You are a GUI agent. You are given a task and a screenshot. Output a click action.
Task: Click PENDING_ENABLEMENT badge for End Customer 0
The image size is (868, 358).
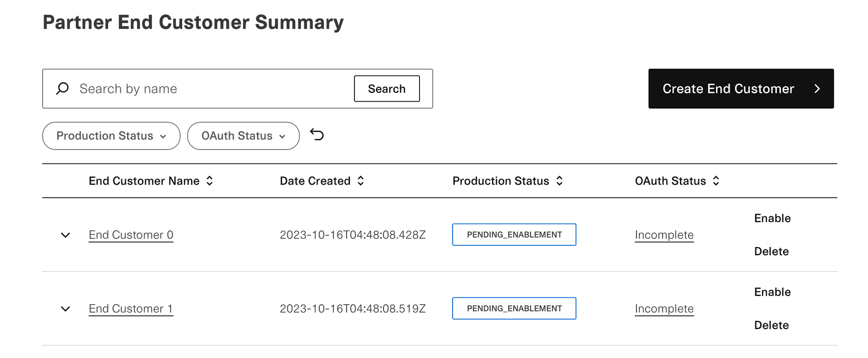click(514, 234)
